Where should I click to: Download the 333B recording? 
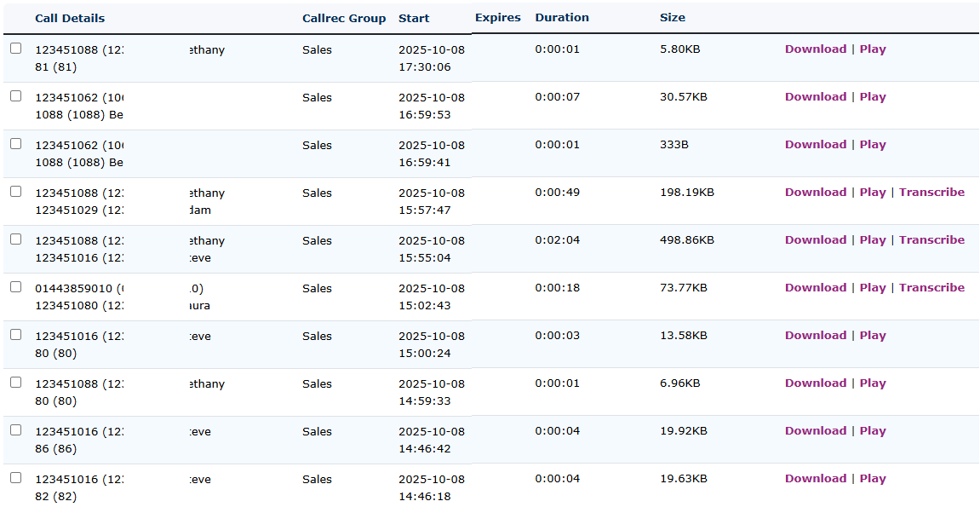(815, 145)
